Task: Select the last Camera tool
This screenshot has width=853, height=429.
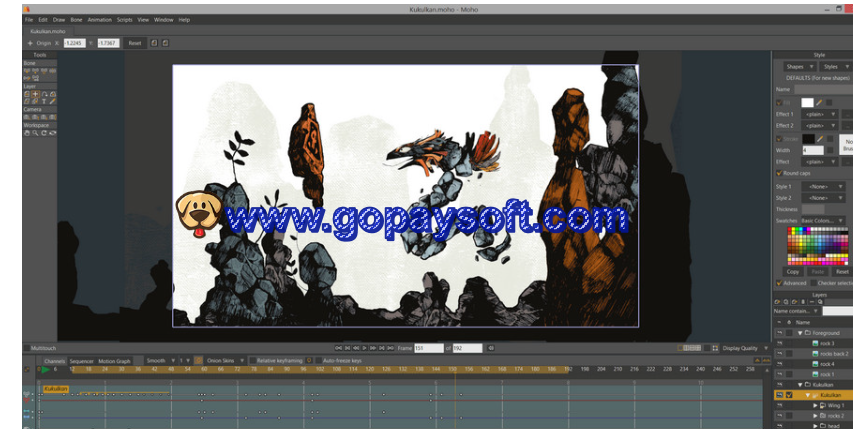Action: tap(53, 117)
